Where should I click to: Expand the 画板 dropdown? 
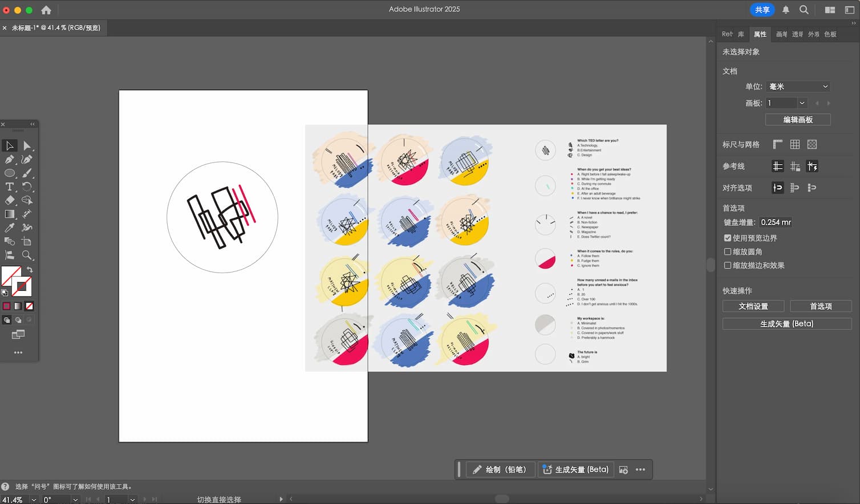(802, 103)
